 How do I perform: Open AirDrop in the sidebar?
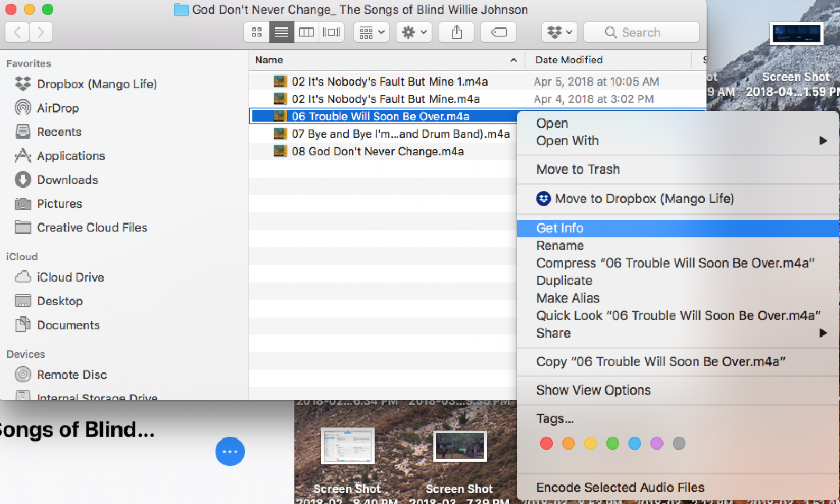click(x=58, y=108)
